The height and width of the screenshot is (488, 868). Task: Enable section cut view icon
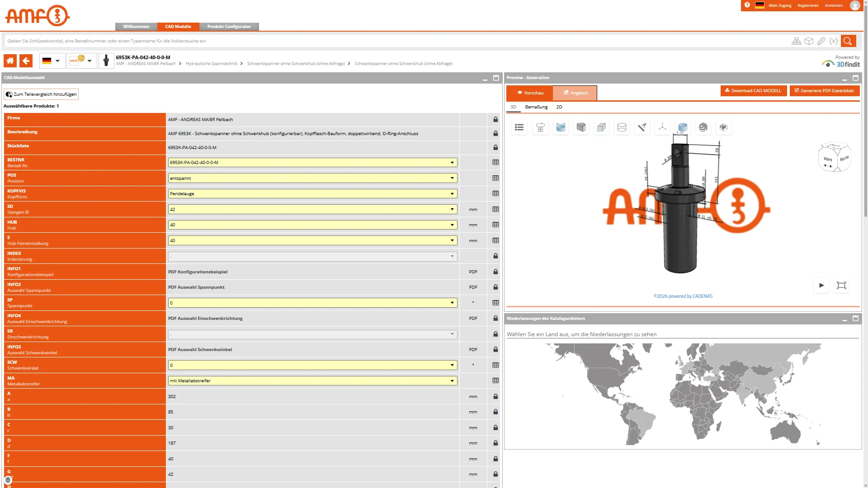pos(581,127)
